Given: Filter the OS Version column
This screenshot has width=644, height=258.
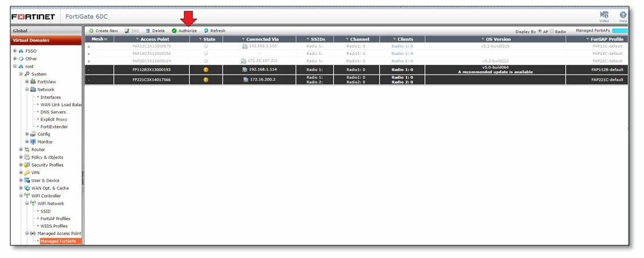Looking at the screenshot, I should [483, 40].
